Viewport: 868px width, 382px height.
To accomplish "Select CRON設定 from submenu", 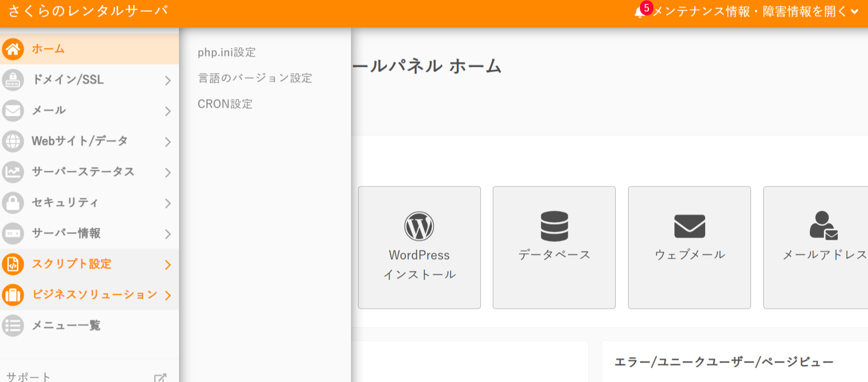I will (x=225, y=104).
